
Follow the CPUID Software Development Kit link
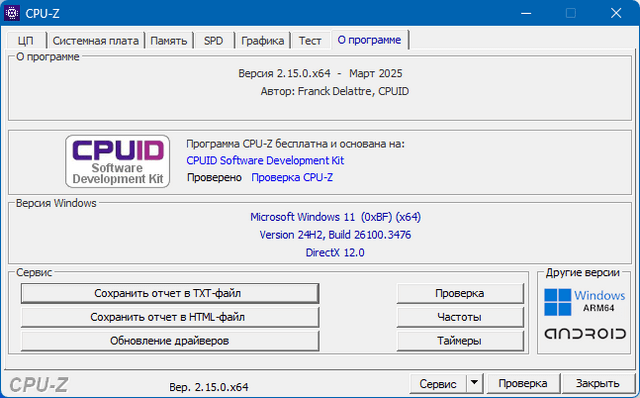[265, 160]
